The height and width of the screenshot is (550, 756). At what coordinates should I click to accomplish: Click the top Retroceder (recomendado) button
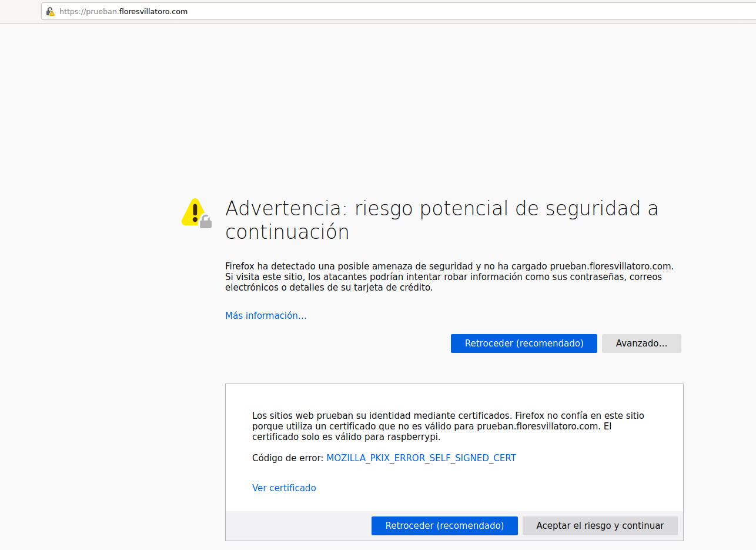click(x=524, y=344)
